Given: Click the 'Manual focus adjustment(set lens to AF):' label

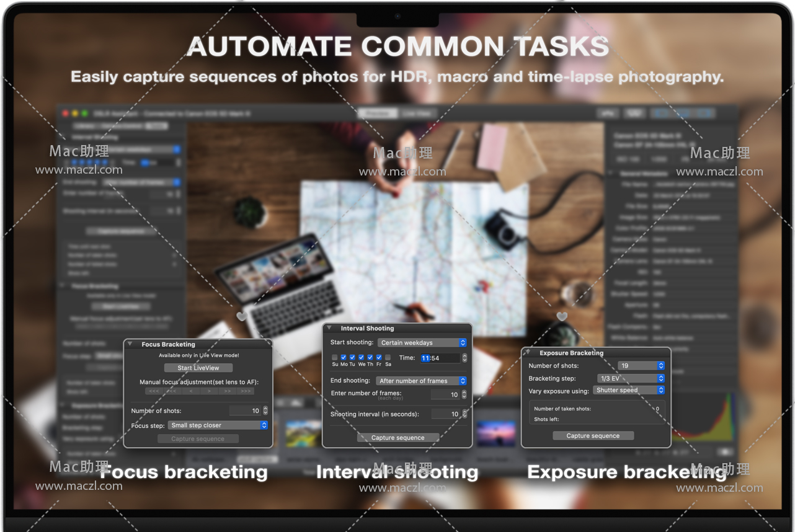Looking at the screenshot, I should (x=198, y=382).
